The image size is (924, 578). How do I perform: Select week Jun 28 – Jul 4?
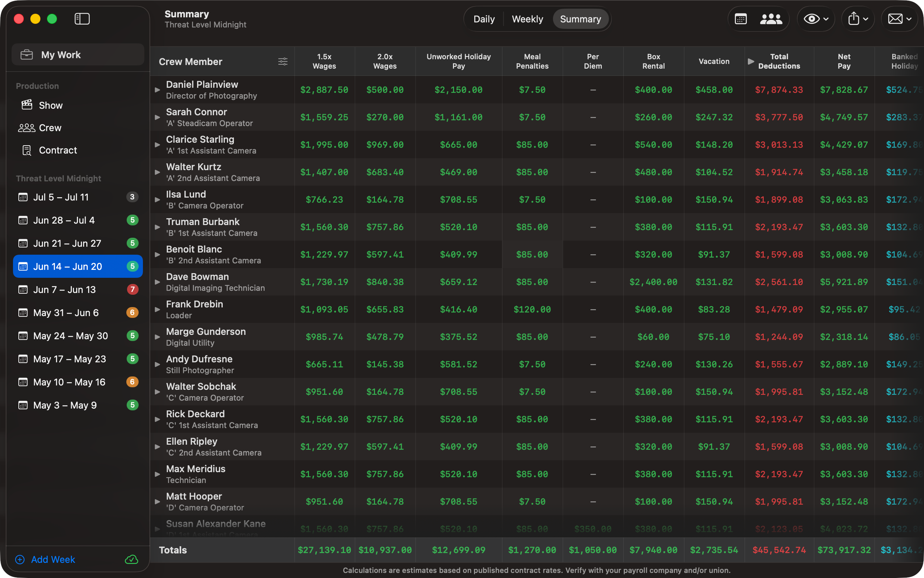pos(78,220)
